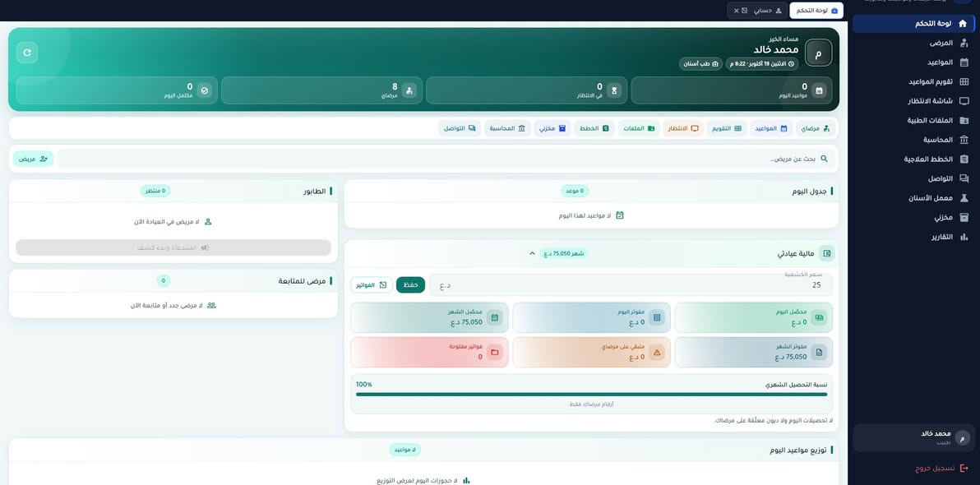The width and height of the screenshot is (980, 485).
Task: Click the لا مواعيد badge in توزيع مواعيد اليوم
Action: [405, 450]
